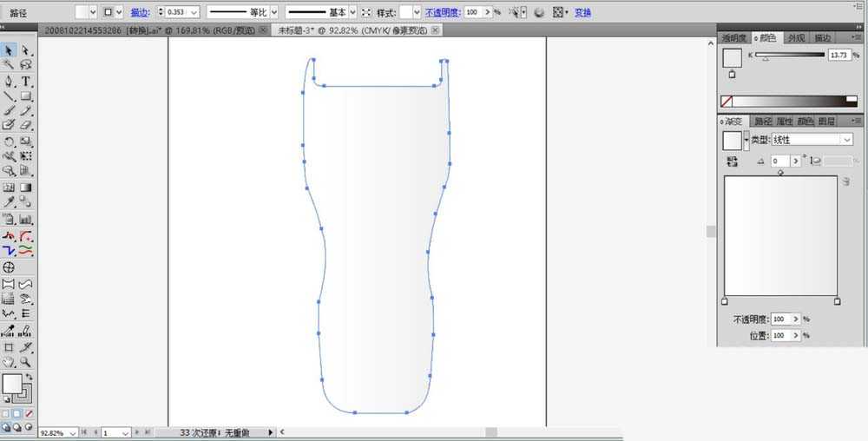Screen dimensions: 868x441
Task: Select the Hand tool
Action: (9, 361)
